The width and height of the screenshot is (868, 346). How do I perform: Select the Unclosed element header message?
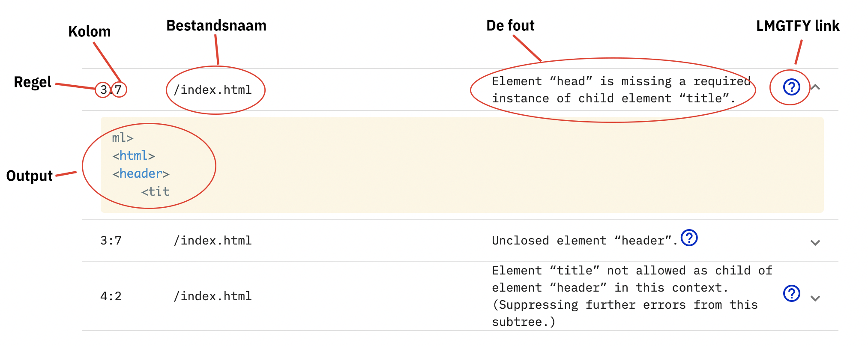point(585,241)
